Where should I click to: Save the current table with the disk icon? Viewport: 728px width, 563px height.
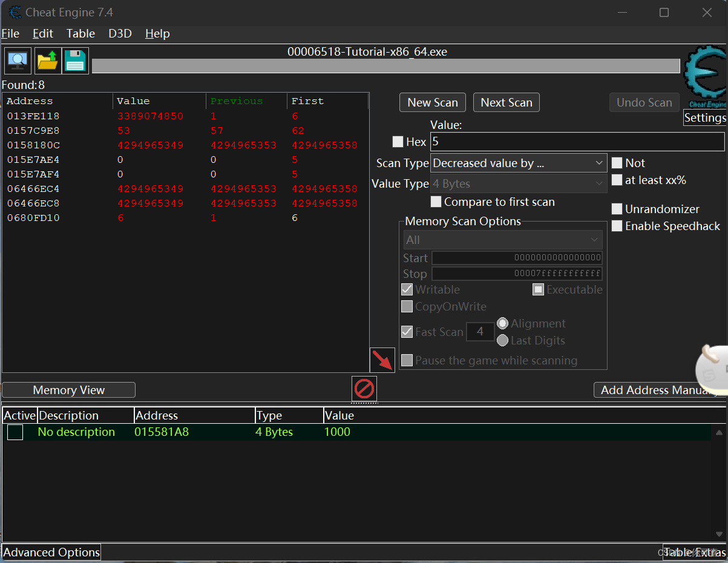[x=74, y=60]
